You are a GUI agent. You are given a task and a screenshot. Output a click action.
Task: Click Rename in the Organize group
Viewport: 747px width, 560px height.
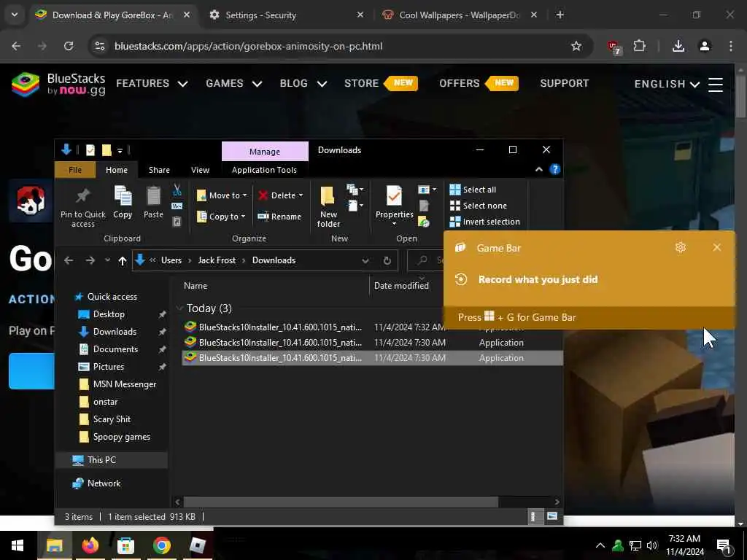(x=279, y=216)
